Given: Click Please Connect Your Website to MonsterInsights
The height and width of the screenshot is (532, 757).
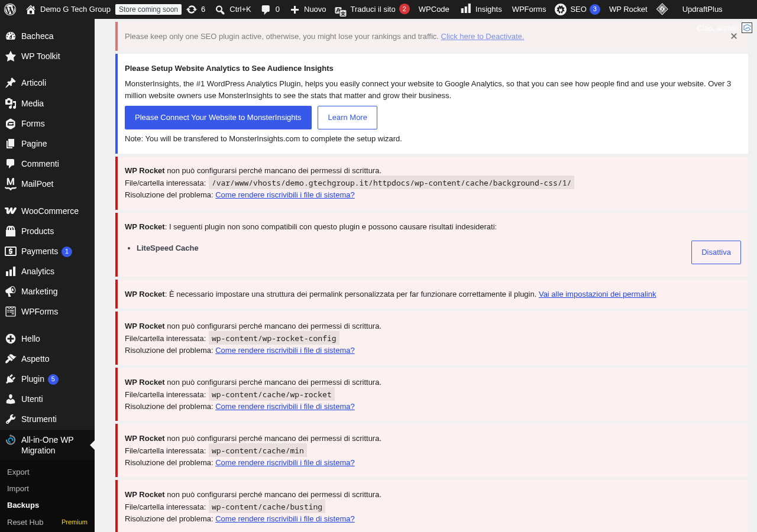Looking at the screenshot, I should click(x=218, y=118).
